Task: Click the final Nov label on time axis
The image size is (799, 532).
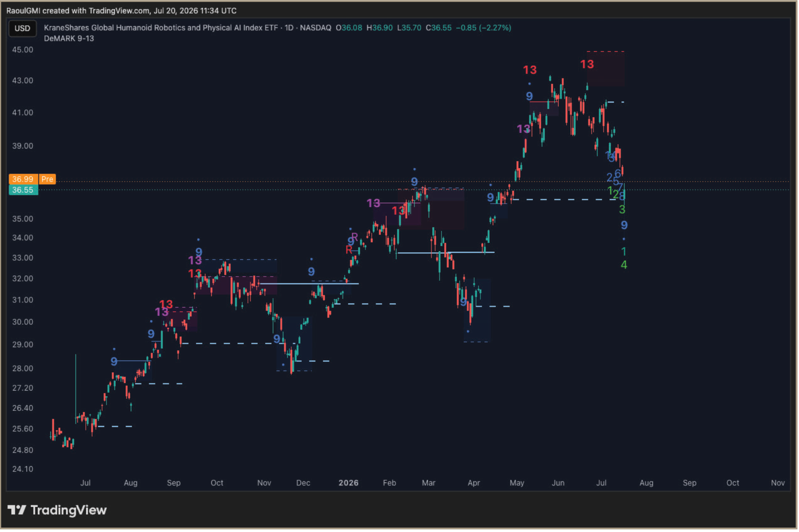Action: tap(778, 483)
